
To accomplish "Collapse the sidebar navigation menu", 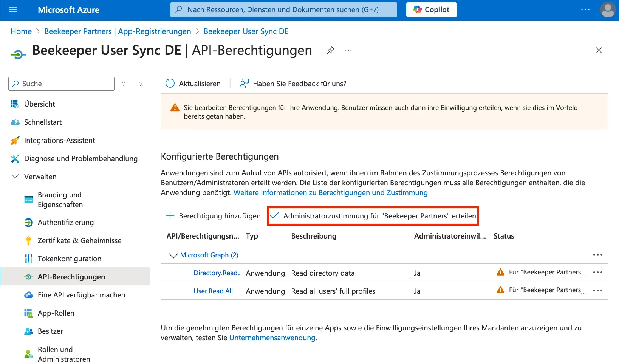I will coord(141,84).
